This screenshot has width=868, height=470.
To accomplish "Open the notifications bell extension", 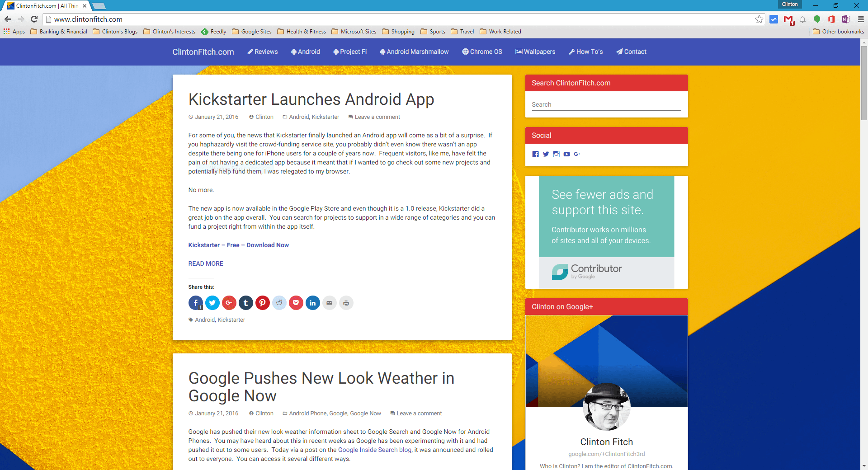I will [802, 19].
